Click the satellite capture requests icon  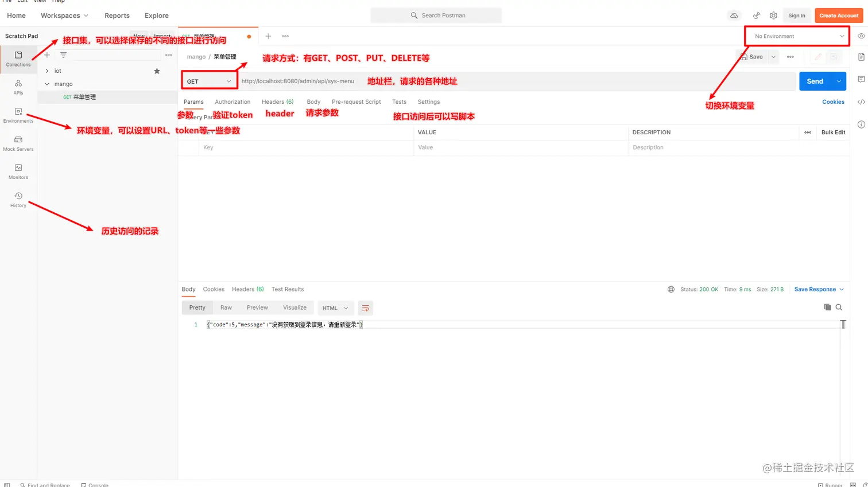pyautogui.click(x=757, y=15)
